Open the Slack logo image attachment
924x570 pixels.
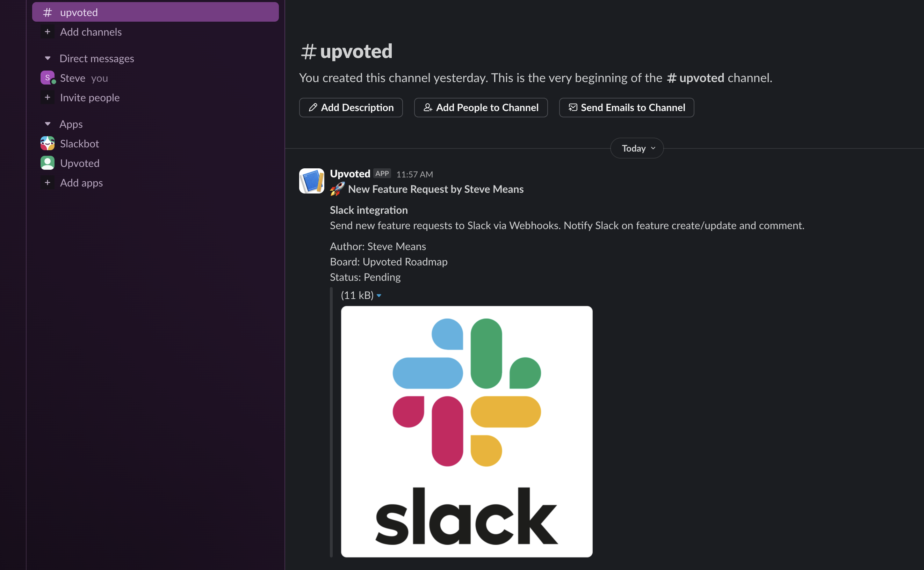click(467, 432)
